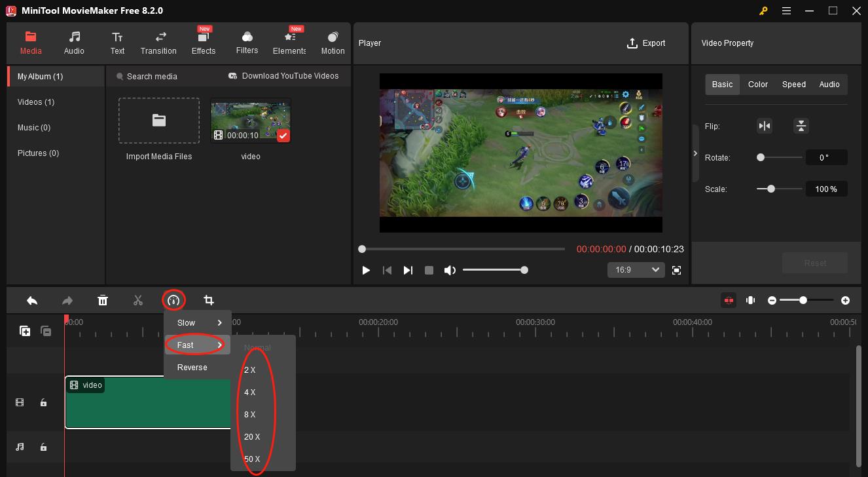
Task: Click the Scale slider handle
Action: tap(771, 189)
